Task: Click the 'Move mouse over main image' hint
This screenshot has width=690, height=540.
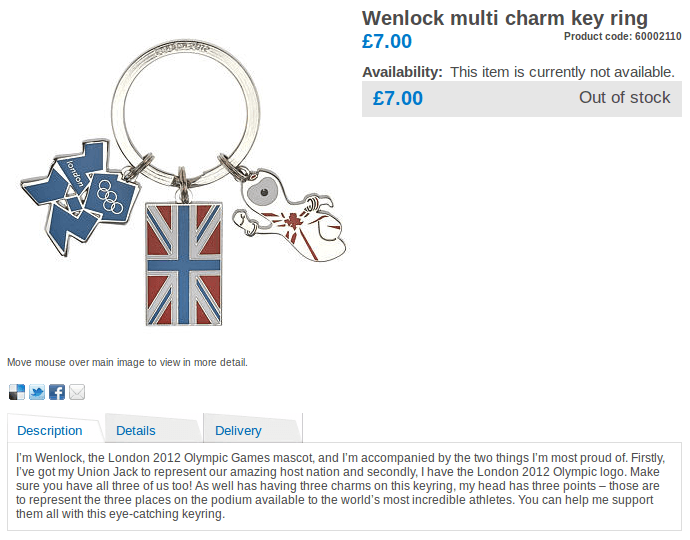Action: tap(127, 362)
